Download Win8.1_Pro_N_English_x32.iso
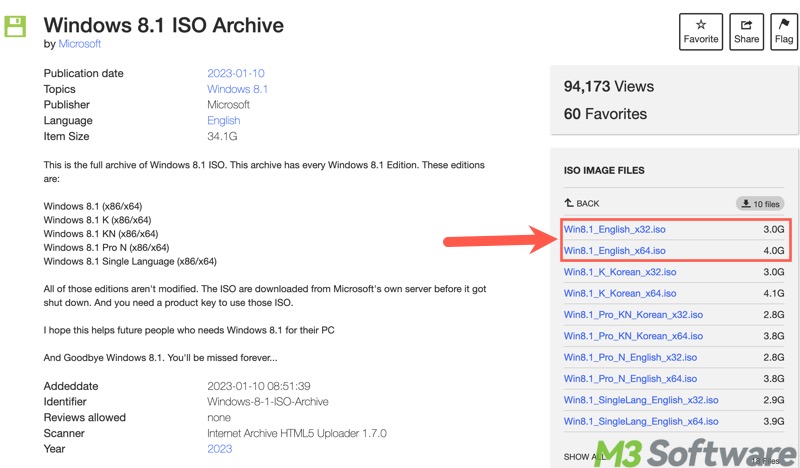The image size is (800, 468). coord(630,358)
